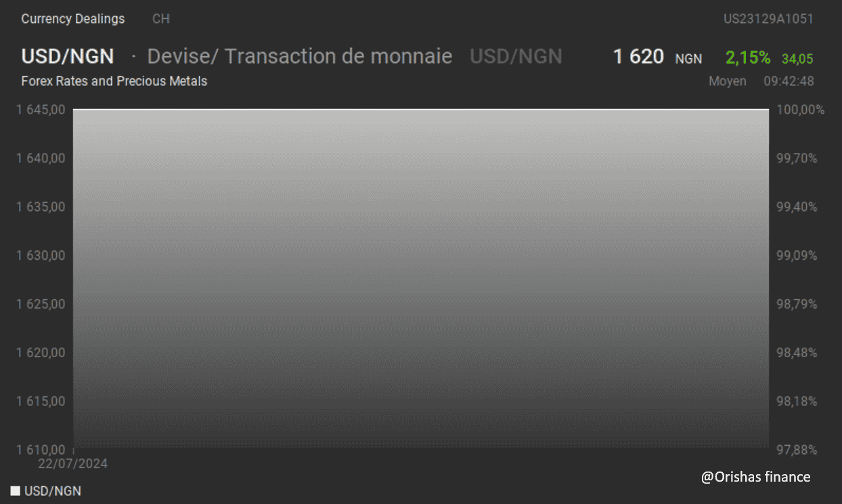Viewport: 842px width, 504px height.
Task: Click the 22/07/2024 date axis marker
Action: pyautogui.click(x=73, y=464)
